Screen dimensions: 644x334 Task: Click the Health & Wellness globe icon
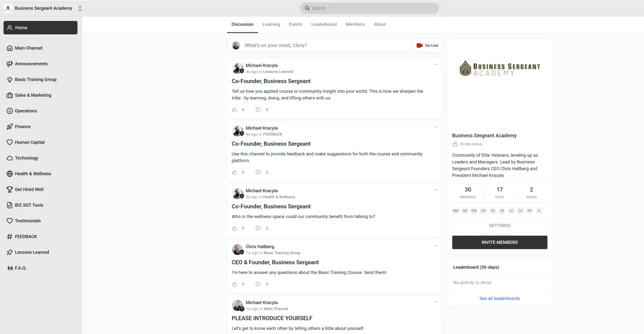[10, 173]
